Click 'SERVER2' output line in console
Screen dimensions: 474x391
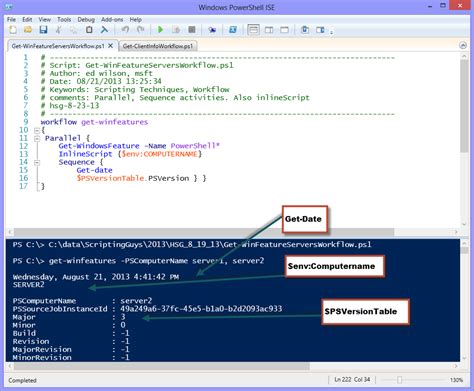click(x=28, y=285)
